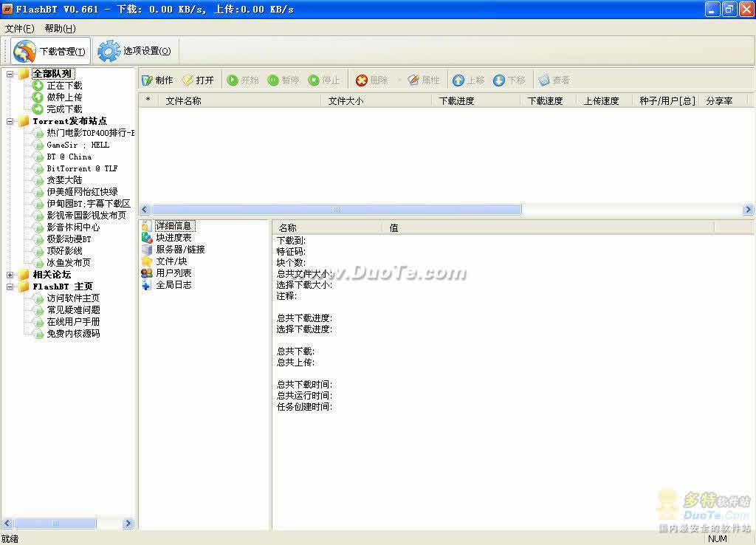
Task: Select the 用户列表 peer list icon
Action: (147, 273)
